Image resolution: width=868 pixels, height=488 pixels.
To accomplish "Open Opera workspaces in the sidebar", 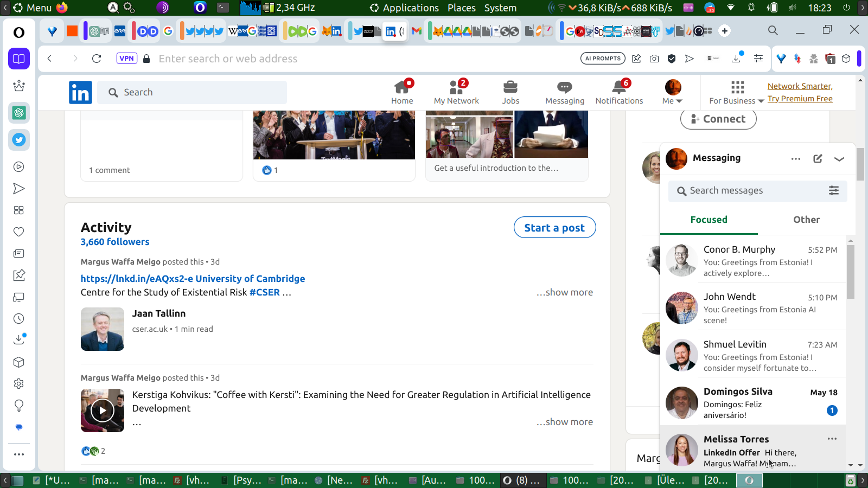I will [19, 59].
